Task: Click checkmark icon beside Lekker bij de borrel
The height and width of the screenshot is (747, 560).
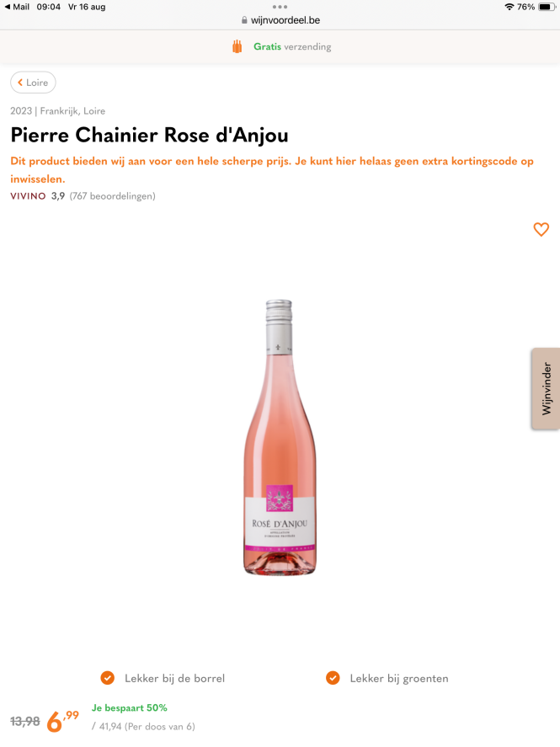Action: click(108, 678)
